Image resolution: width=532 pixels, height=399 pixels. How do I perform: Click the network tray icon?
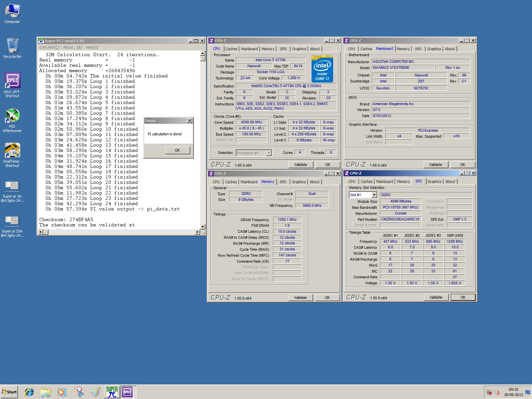489,392
